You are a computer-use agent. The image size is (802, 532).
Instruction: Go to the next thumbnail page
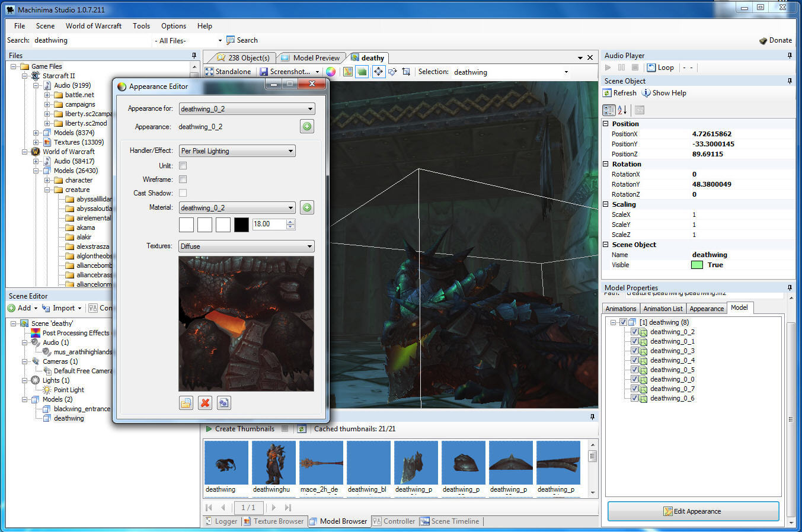pos(274,508)
